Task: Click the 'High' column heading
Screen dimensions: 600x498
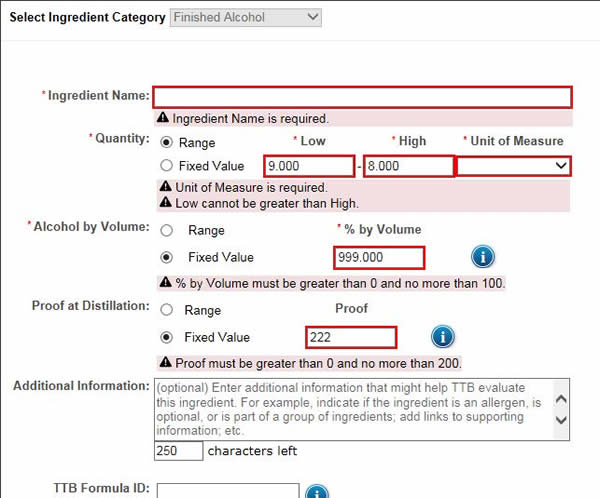Action: [x=412, y=141]
